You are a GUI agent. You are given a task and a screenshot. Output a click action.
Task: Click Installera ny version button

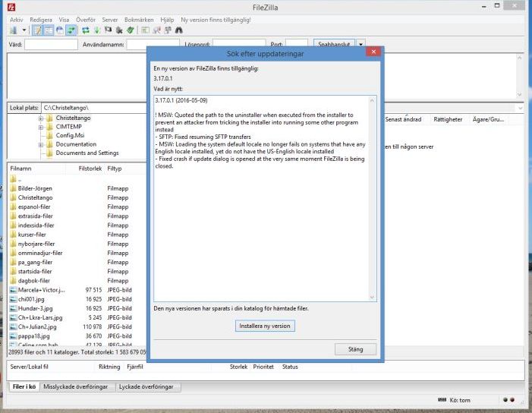(x=265, y=326)
